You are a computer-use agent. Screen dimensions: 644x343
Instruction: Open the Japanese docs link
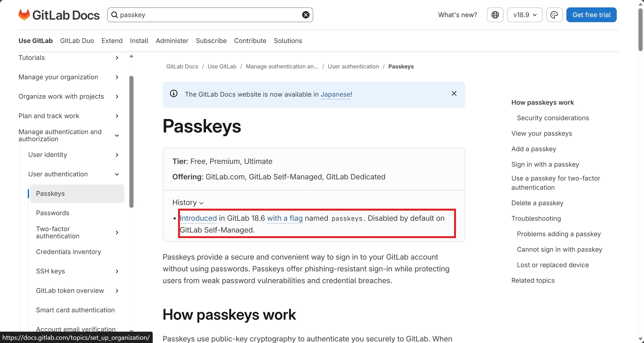click(335, 94)
